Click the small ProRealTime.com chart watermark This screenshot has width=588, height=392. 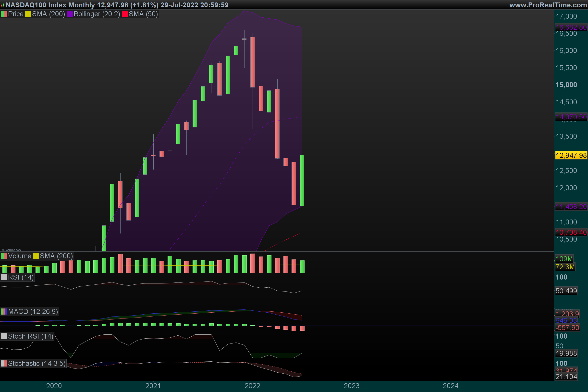click(11, 250)
